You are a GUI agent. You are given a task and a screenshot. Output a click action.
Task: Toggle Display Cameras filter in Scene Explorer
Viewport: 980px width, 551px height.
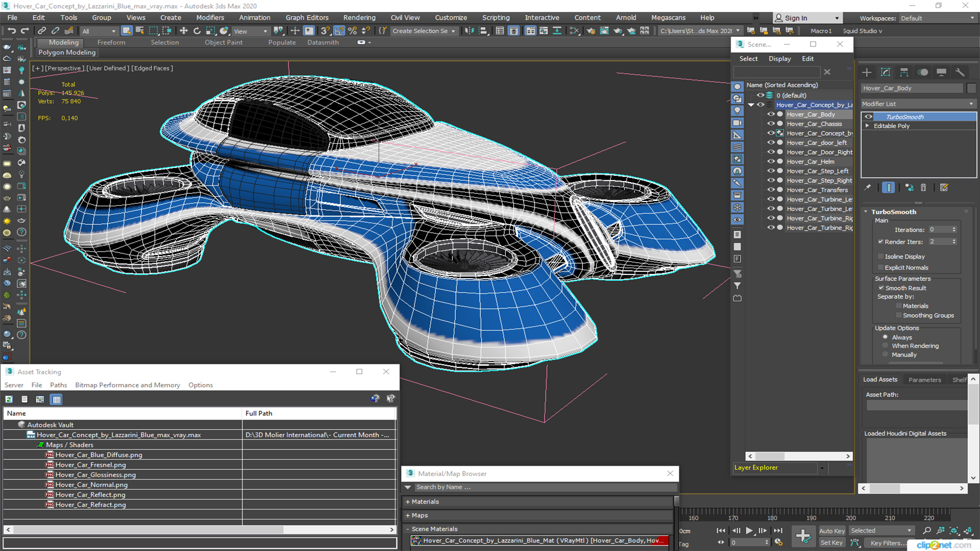pos(738,123)
